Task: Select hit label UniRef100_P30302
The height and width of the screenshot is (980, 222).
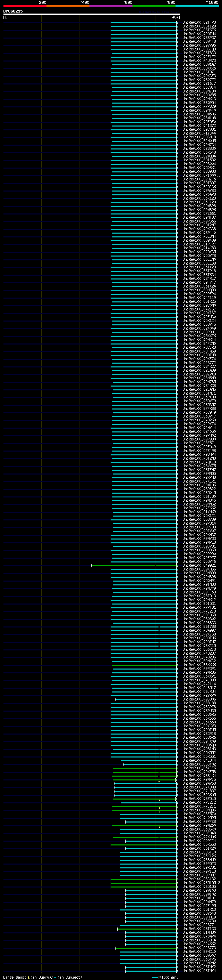Action: 199,619
